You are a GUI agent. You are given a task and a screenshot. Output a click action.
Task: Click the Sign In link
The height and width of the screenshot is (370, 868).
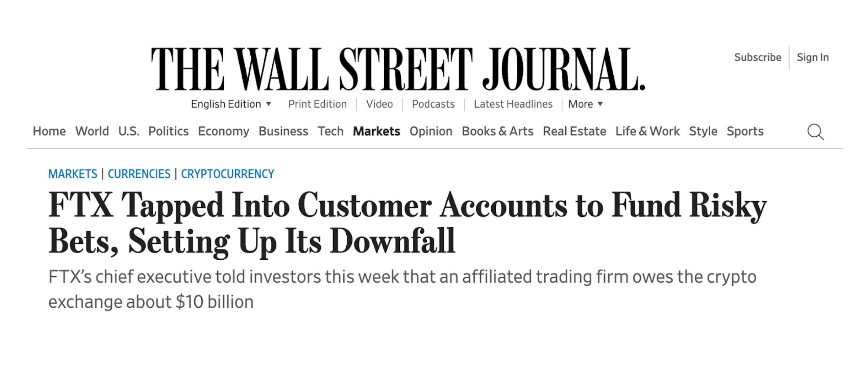tap(812, 57)
